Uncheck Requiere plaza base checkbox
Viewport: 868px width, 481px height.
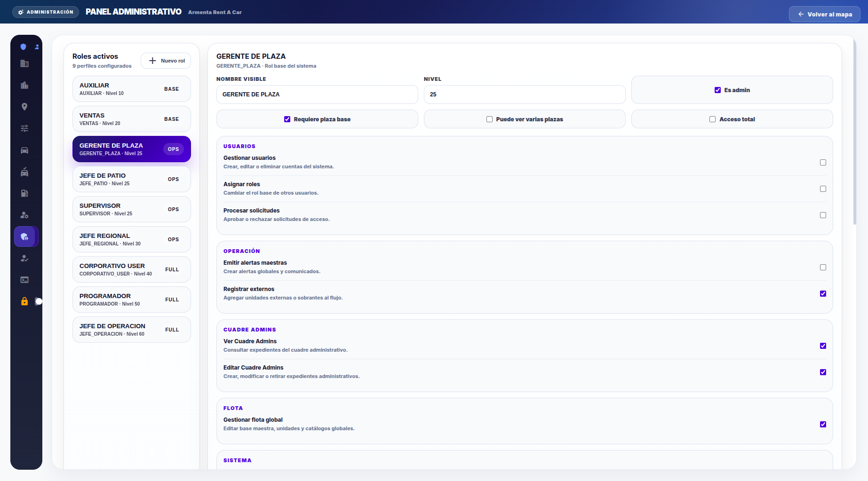(x=287, y=119)
